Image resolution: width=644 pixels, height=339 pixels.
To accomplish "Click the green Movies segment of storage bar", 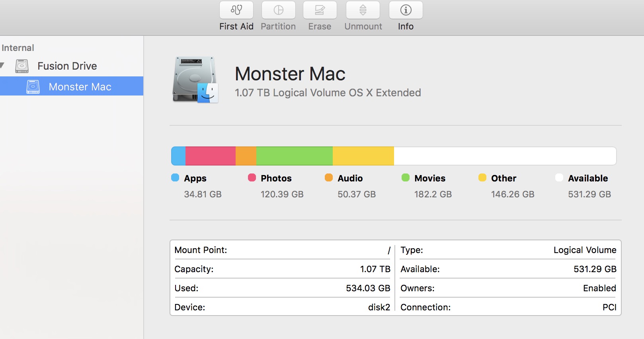I will tap(295, 156).
